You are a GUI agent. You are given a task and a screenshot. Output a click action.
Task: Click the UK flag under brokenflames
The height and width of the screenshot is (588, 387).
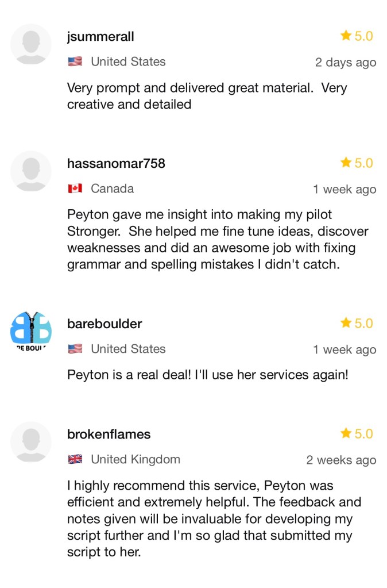coord(75,459)
